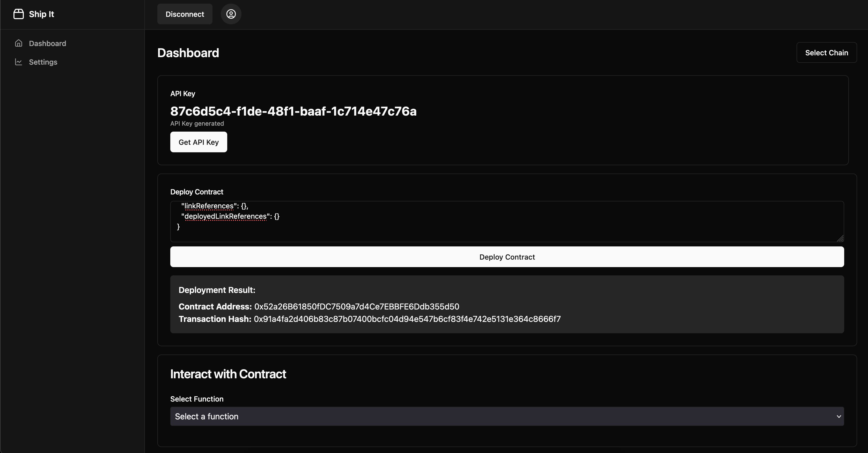Click the "deployedLinkReferences" line in textarea
The height and width of the screenshot is (453, 868).
(x=231, y=216)
